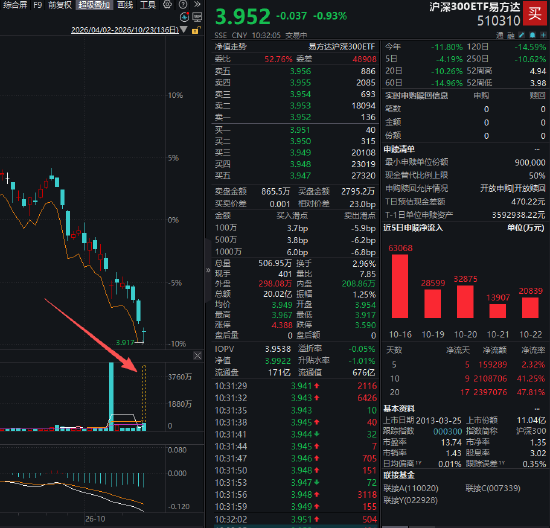Click the 20-day net inflow row 2397076
This screenshot has height=528, width=550.
[x=465, y=392]
